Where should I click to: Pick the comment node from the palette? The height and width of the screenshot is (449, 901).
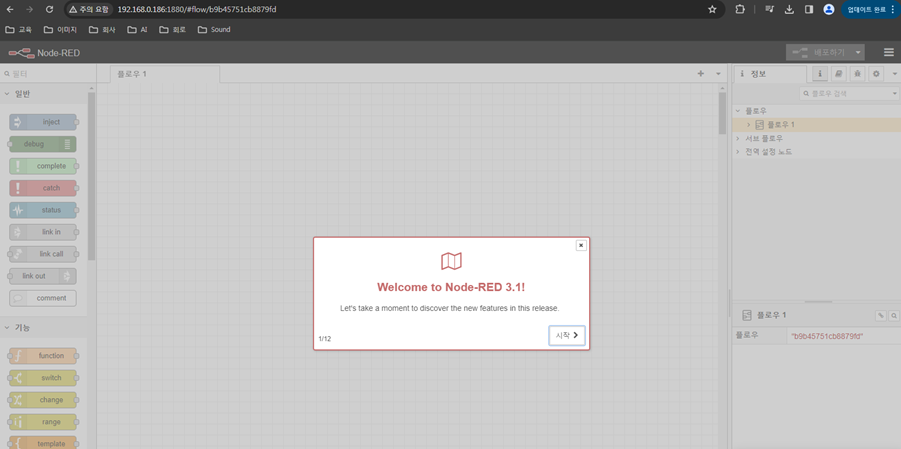coord(43,298)
